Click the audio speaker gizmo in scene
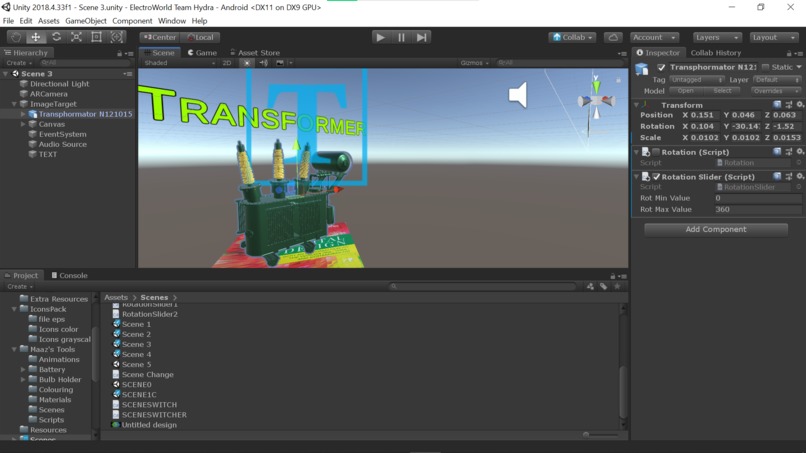This screenshot has height=453, width=806. point(518,95)
